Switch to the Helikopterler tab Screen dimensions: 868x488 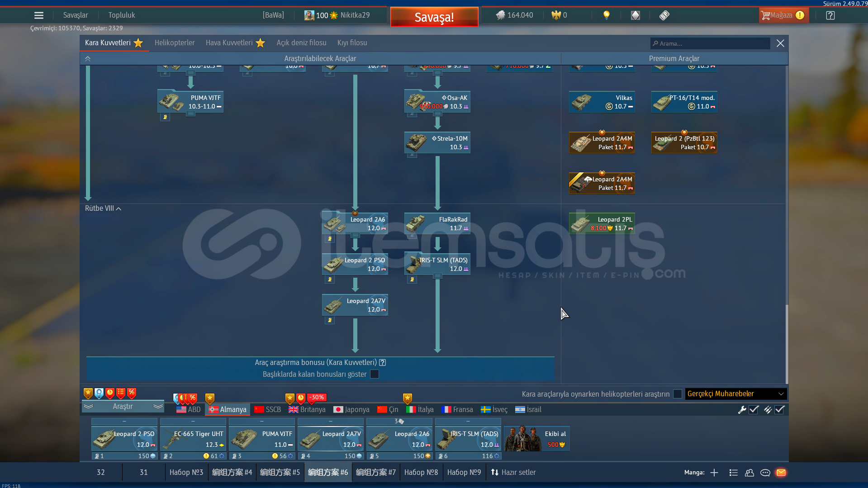click(175, 43)
